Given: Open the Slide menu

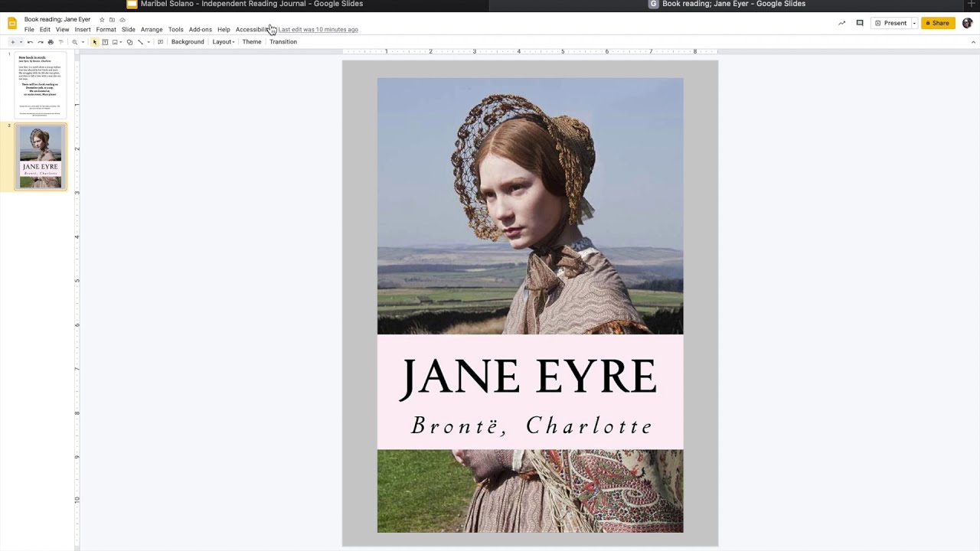Looking at the screenshot, I should [x=129, y=30].
